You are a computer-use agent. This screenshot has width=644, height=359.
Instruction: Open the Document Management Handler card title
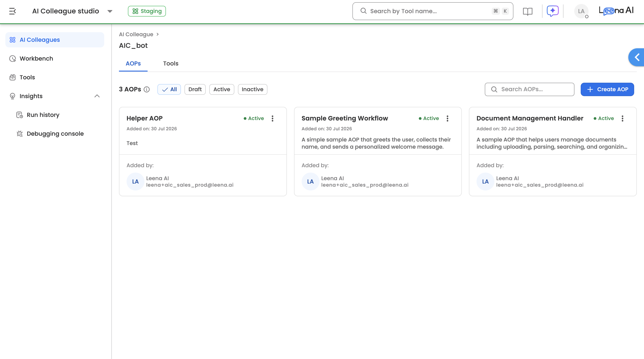(x=530, y=118)
